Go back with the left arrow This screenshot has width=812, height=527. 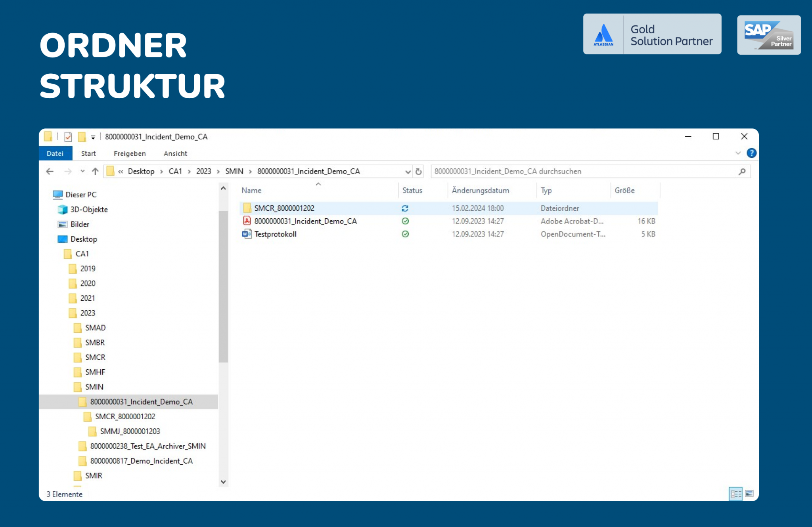click(x=50, y=171)
